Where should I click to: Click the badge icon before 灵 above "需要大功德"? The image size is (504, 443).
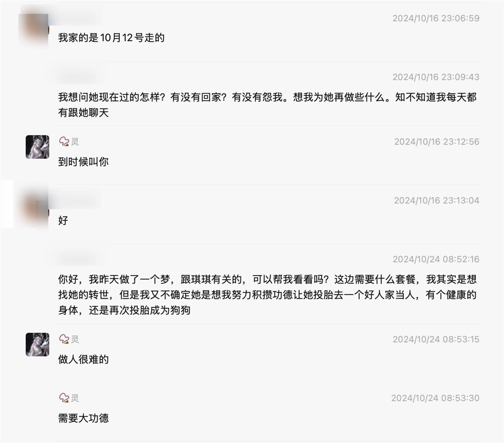pyautogui.click(x=64, y=398)
